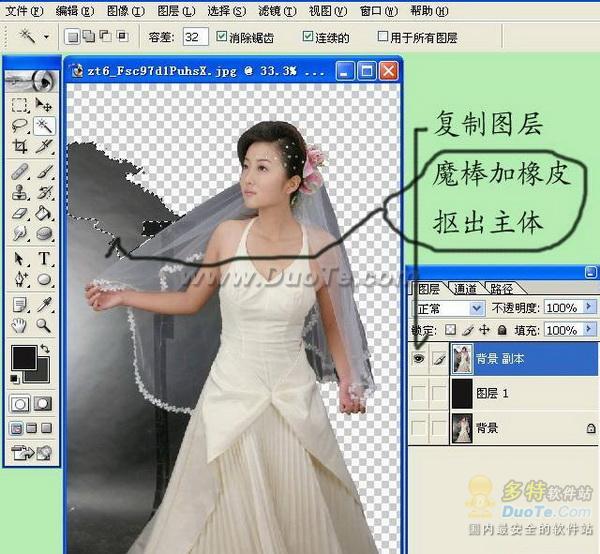The image size is (600, 554).
Task: Select the Dodge tool
Action: tap(19, 234)
